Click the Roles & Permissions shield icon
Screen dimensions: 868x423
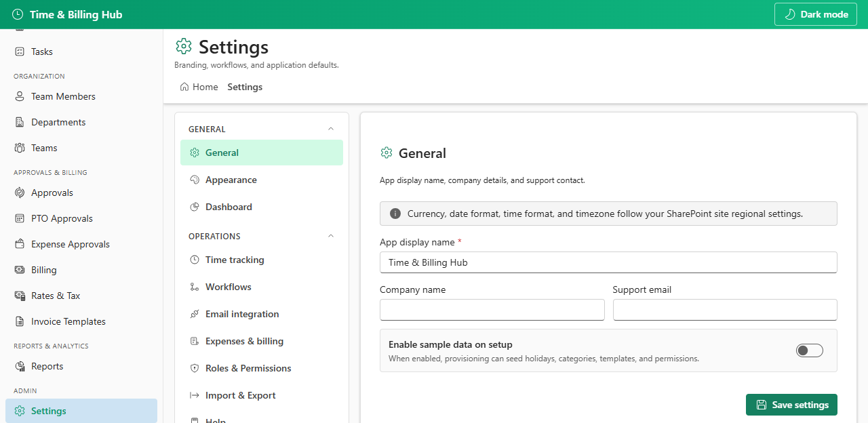pos(195,368)
